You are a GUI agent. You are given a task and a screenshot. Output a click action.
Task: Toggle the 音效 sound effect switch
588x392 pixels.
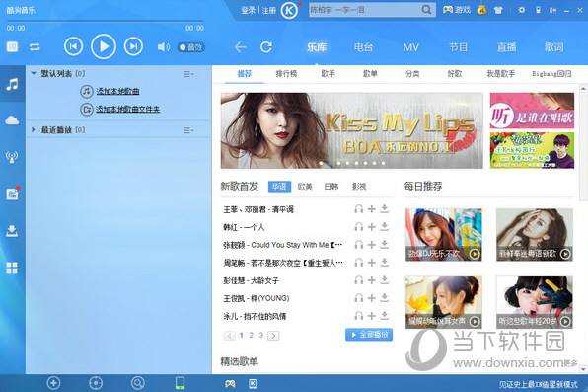click(191, 47)
